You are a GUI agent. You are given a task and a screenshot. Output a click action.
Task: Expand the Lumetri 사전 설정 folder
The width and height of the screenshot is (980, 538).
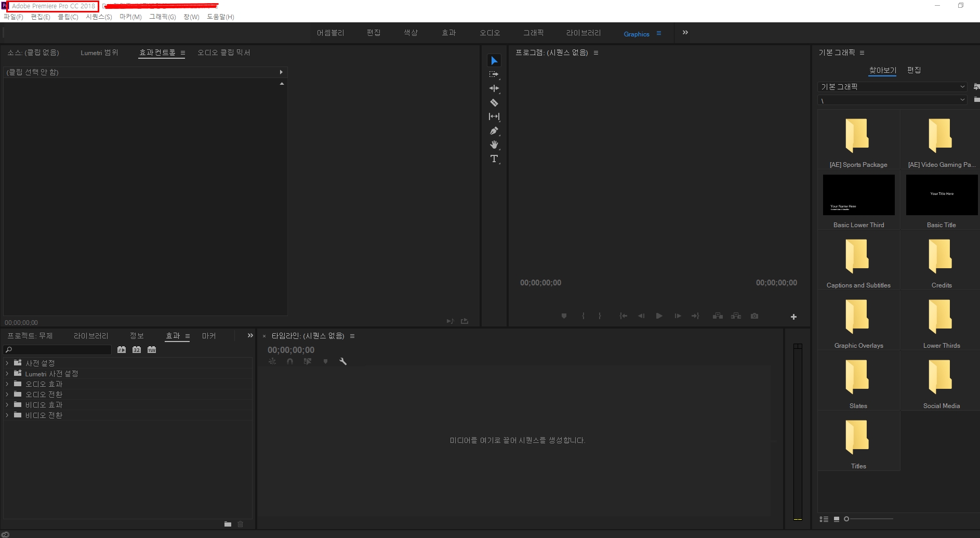click(7, 373)
